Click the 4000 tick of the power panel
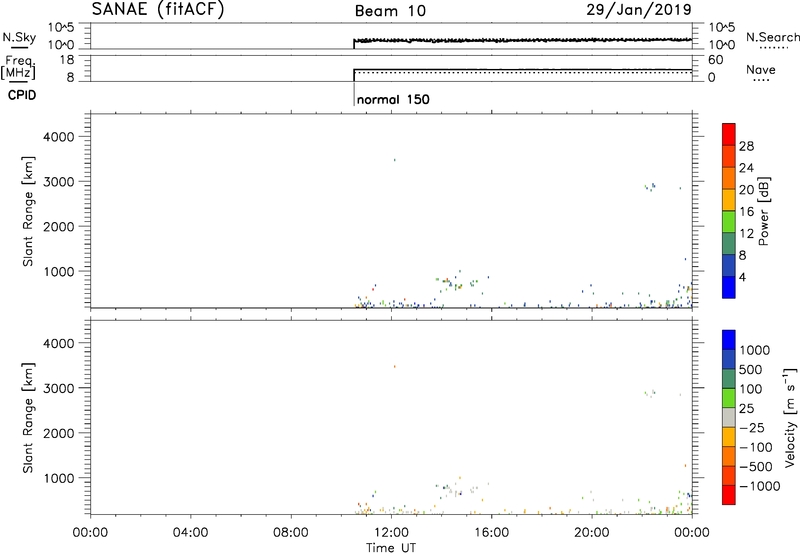The width and height of the screenshot is (800, 554). pyautogui.click(x=58, y=137)
